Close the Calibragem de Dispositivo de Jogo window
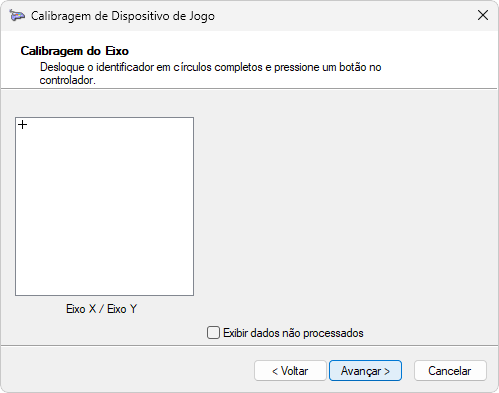499x393 pixels. coord(483,15)
